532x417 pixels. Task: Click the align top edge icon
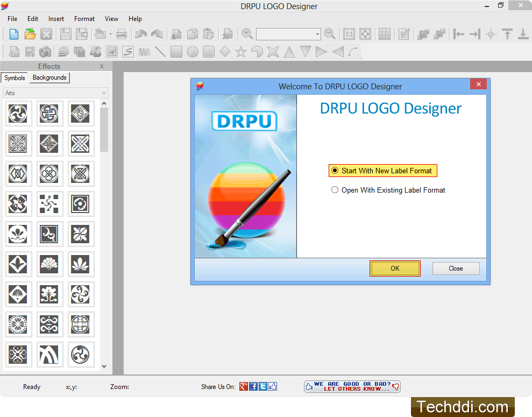507,34
